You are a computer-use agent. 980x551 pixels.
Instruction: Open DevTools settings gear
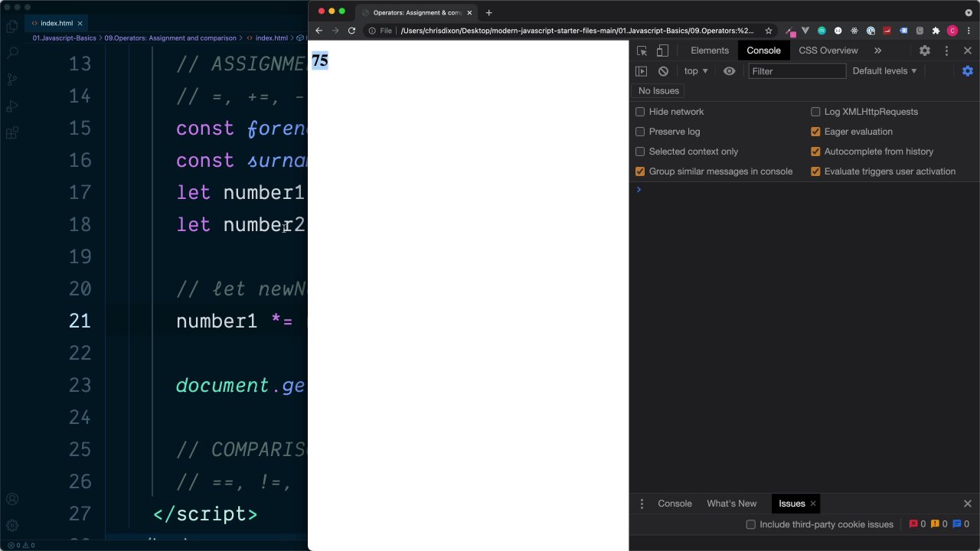(x=925, y=51)
